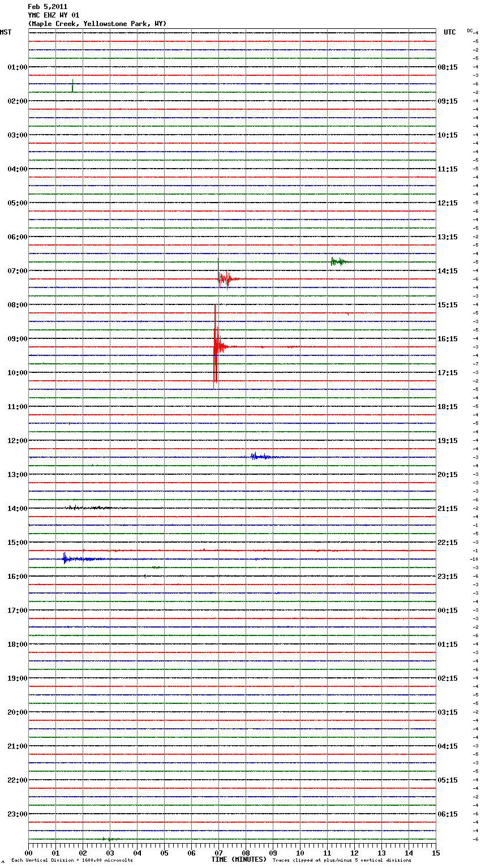This screenshot has width=481, height=868.
Task: Click the "-10" DC offset value
Action: (x=474, y=559)
